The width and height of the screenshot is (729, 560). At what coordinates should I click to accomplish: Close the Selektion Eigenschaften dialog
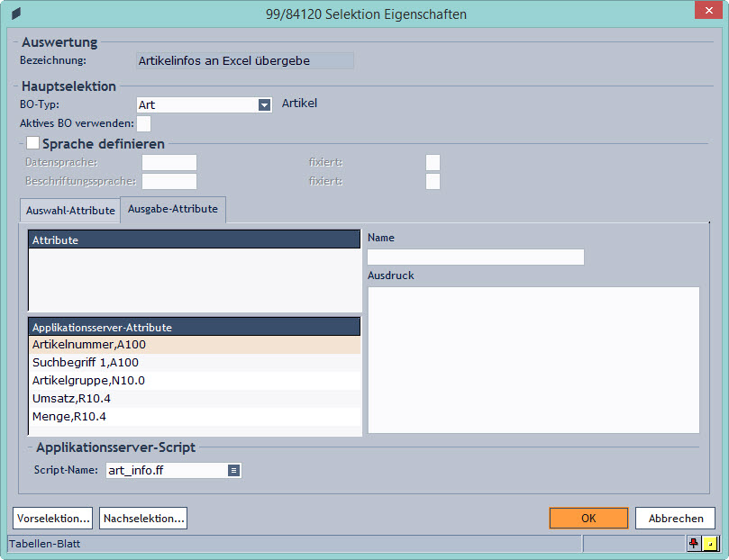(x=708, y=10)
